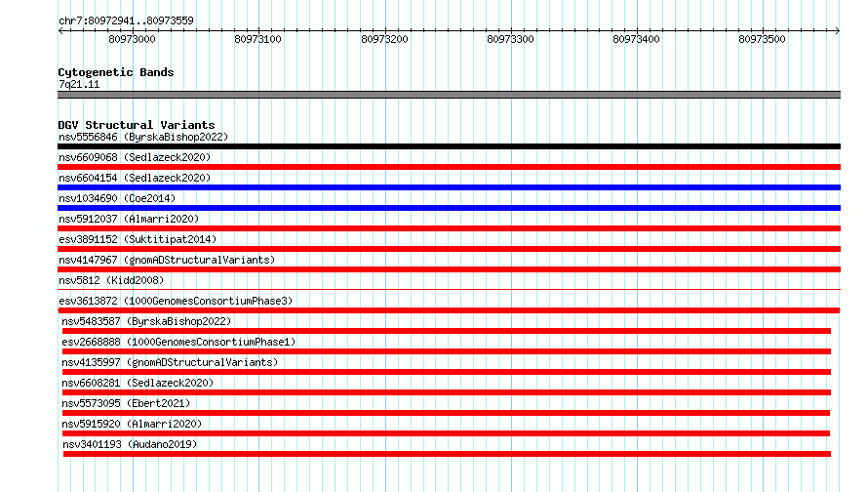Viewport: 868px width, 492px height.
Task: Click the chr7:80972941..80973559 coordinate label
Action: (126, 20)
